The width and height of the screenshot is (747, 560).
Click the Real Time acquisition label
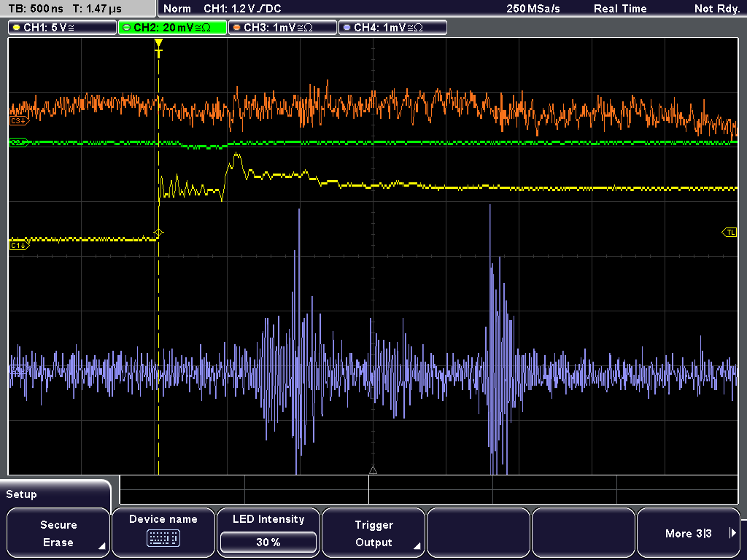(x=620, y=9)
